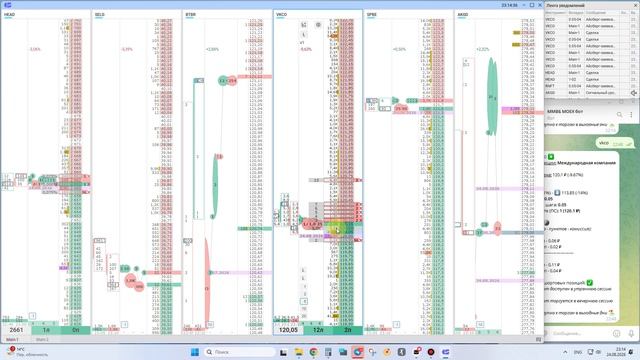The height and width of the screenshot is (360, 640).
Task: Select the VKCO order book header
Action: 281,15
